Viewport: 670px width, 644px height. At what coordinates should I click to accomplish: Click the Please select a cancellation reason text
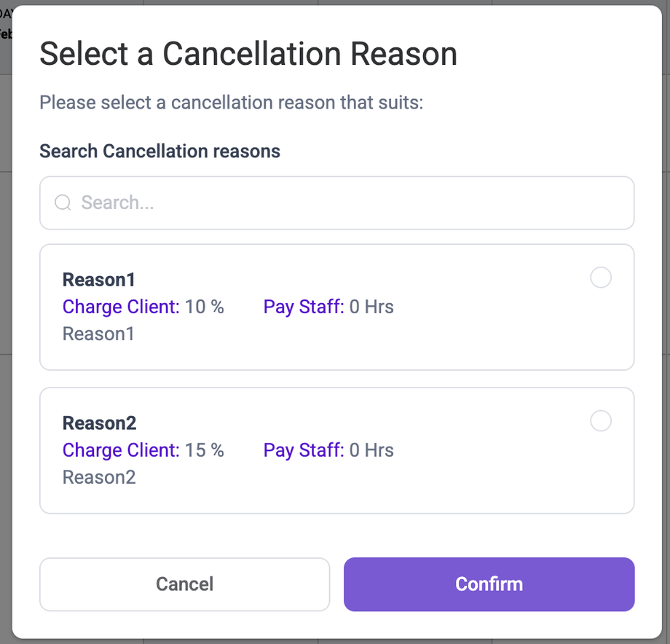[x=231, y=102]
